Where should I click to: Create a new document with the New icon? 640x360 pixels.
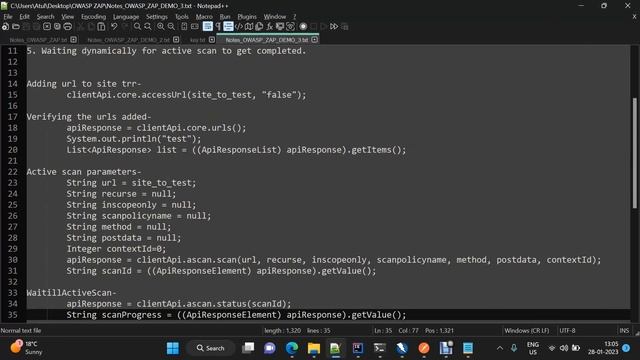5,27
